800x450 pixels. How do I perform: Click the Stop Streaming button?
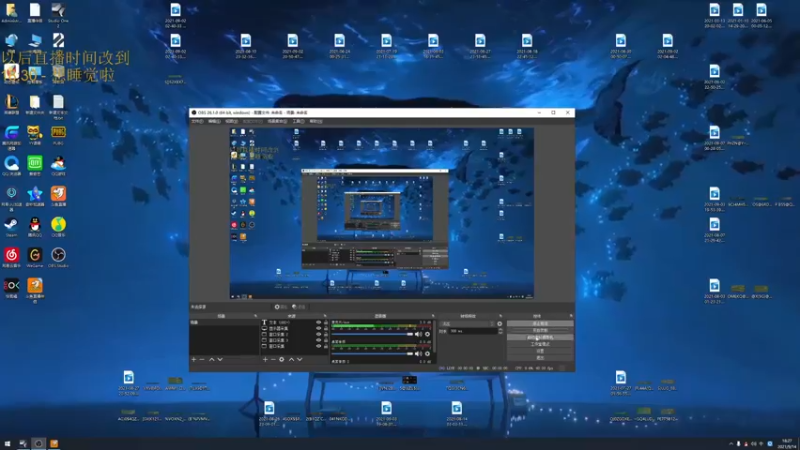click(x=540, y=323)
